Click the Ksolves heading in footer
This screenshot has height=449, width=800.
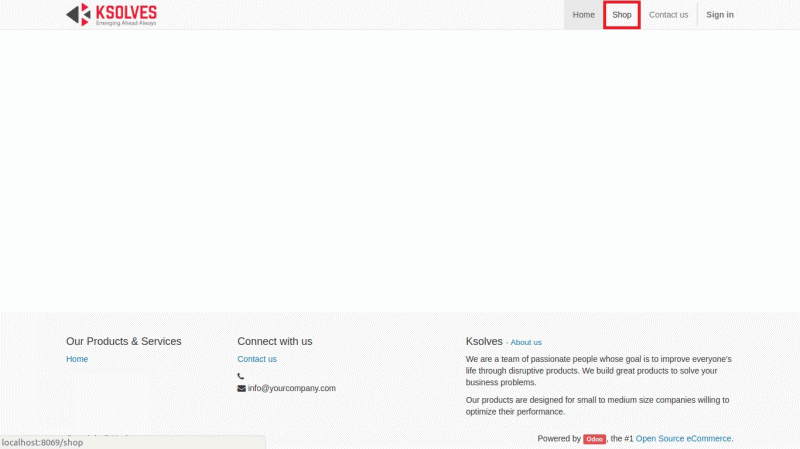coord(484,341)
